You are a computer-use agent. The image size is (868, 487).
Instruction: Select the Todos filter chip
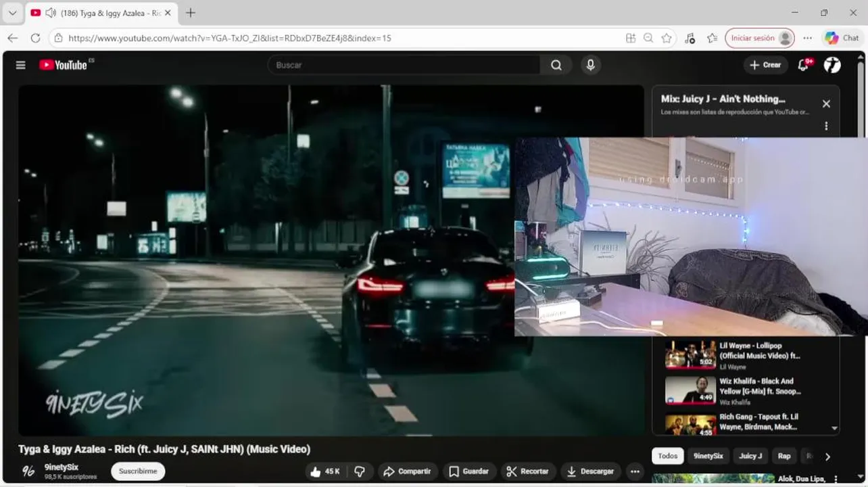point(668,456)
